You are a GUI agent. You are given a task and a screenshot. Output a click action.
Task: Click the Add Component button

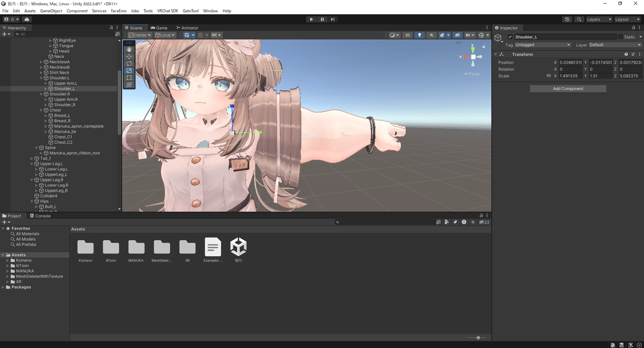(x=568, y=88)
